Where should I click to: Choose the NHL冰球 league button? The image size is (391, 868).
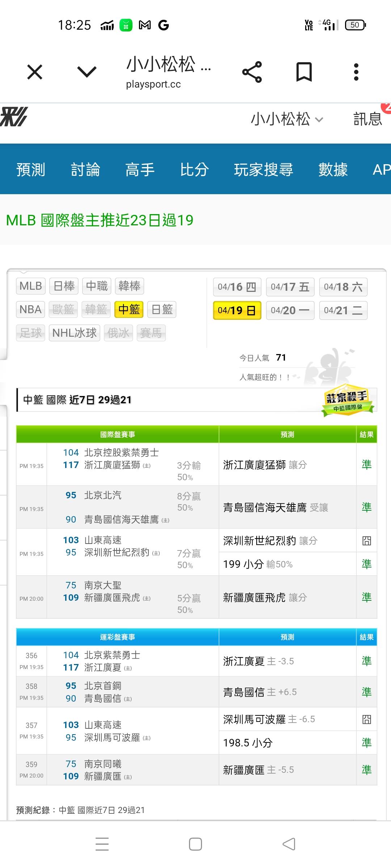75,333
